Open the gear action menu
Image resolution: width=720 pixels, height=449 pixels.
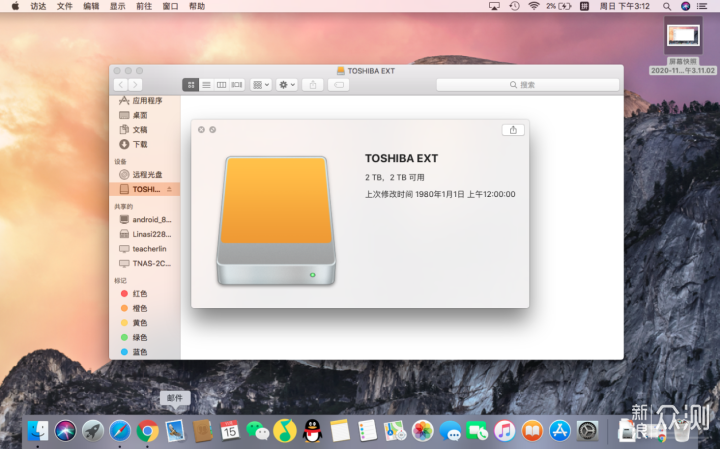pyautogui.click(x=287, y=84)
